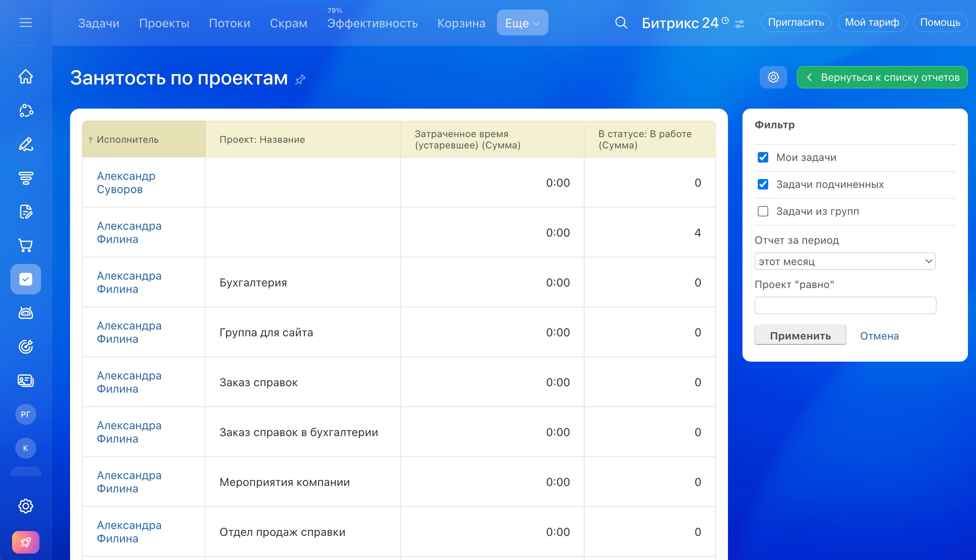Image resolution: width=976 pixels, height=560 pixels.
Task: Open Александр Суворов profile link
Action: tap(126, 183)
